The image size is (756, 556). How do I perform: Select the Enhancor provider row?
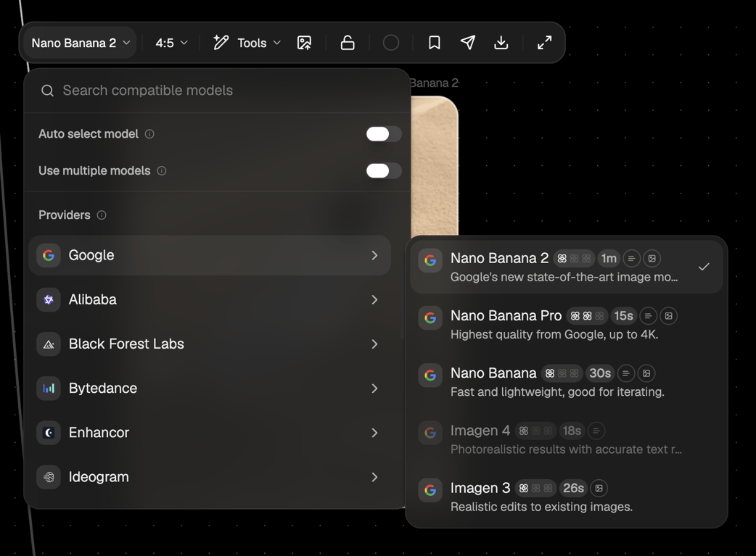[x=210, y=433]
